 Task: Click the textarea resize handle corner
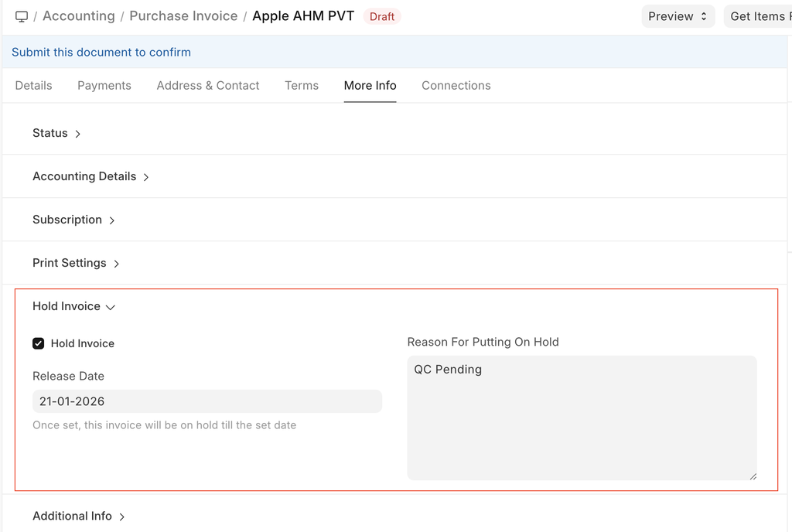753,476
